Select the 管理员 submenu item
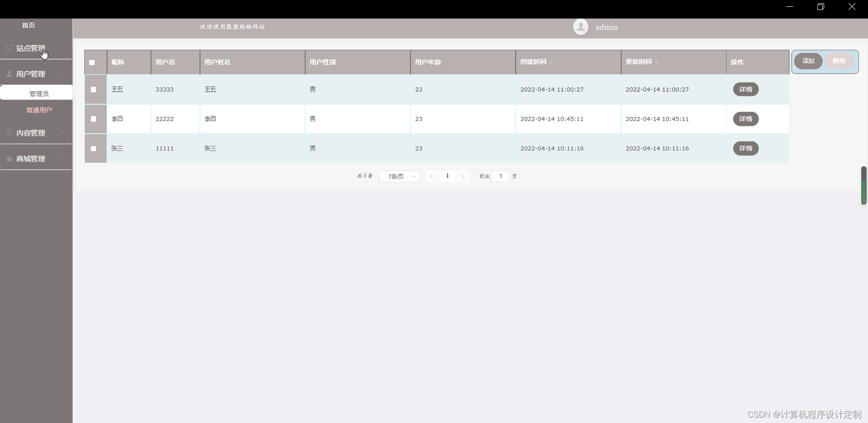 pos(36,94)
